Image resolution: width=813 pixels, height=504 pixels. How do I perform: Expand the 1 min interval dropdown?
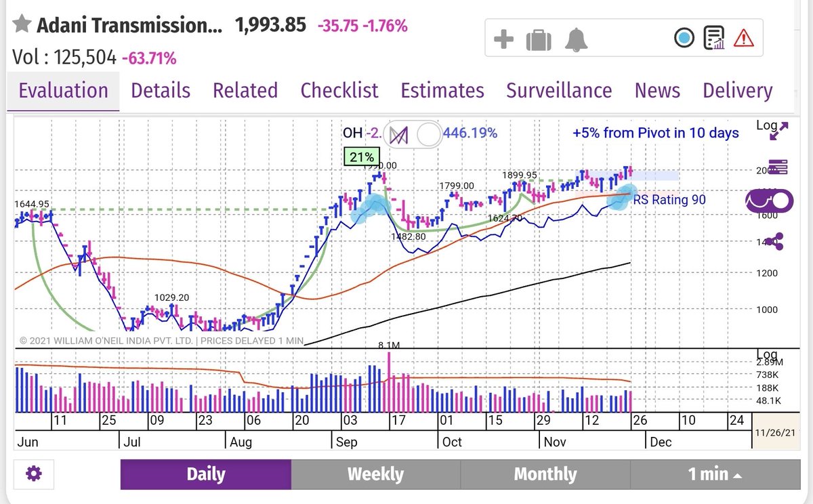click(x=714, y=474)
